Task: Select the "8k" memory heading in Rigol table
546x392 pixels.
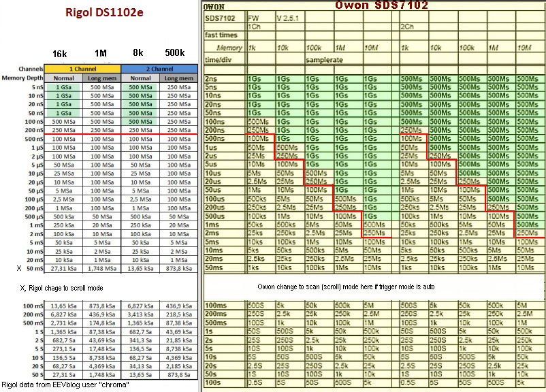Action: coord(138,52)
